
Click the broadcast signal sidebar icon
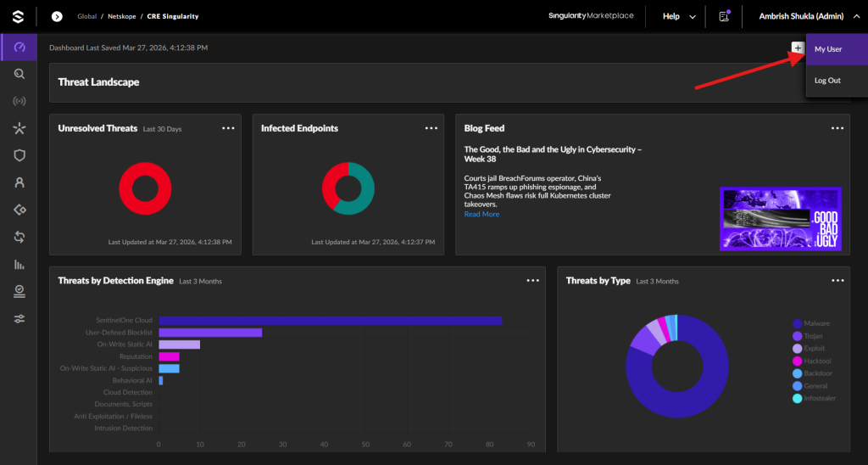19,102
